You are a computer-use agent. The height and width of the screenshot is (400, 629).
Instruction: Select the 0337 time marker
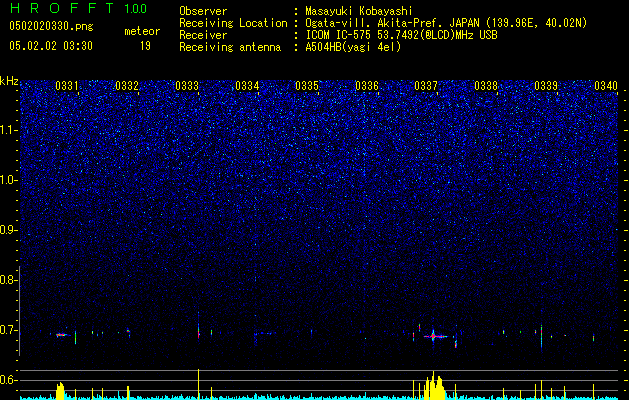tap(426, 86)
